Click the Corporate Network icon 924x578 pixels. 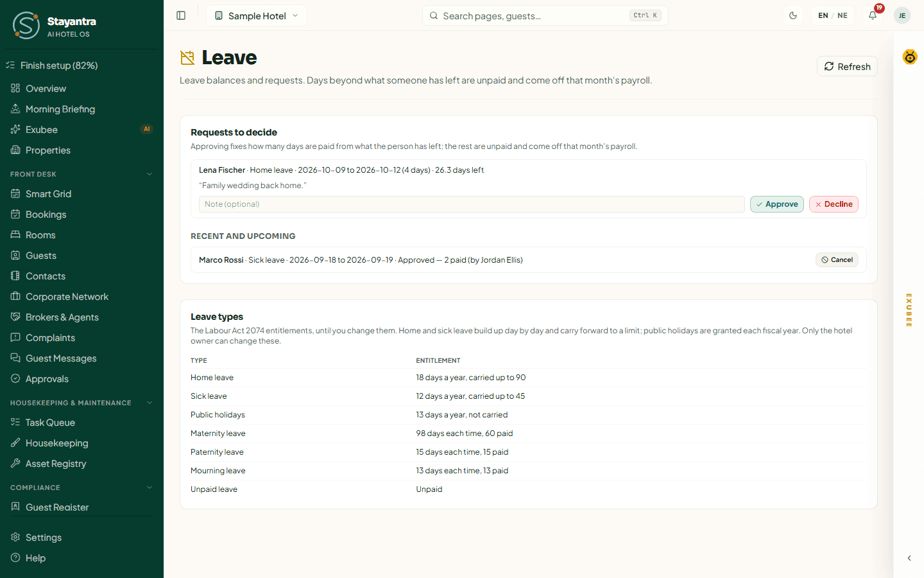(x=15, y=297)
